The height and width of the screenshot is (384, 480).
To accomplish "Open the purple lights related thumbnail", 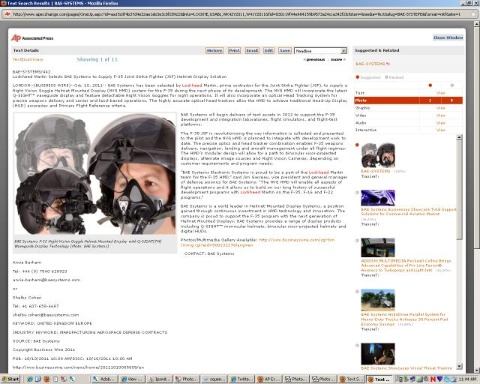I will tap(378, 198).
